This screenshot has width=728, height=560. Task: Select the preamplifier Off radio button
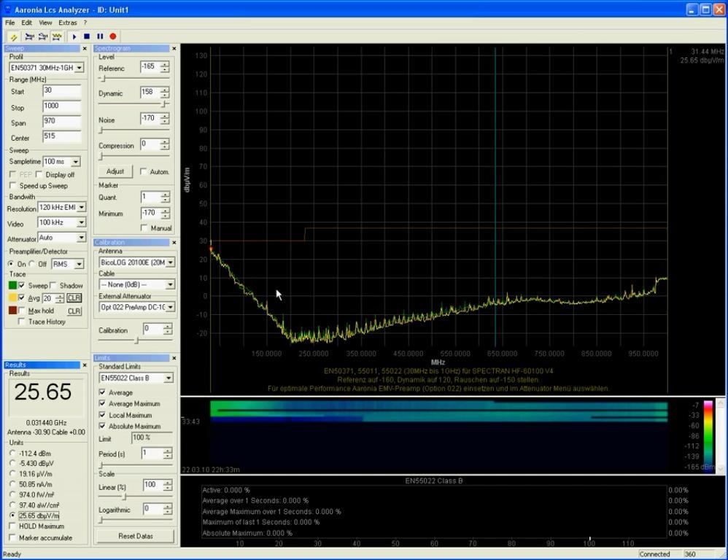[31, 264]
